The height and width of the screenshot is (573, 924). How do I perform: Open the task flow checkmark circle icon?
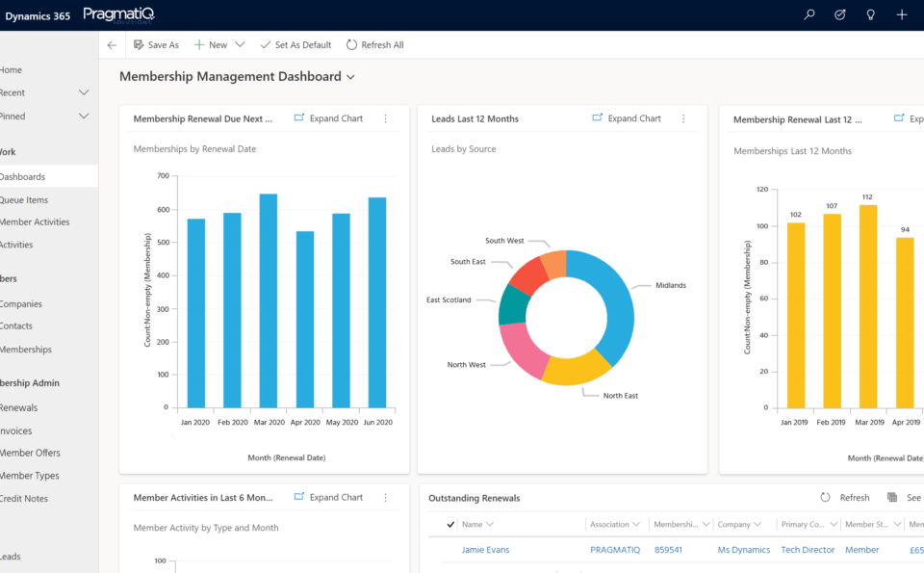pyautogui.click(x=839, y=14)
